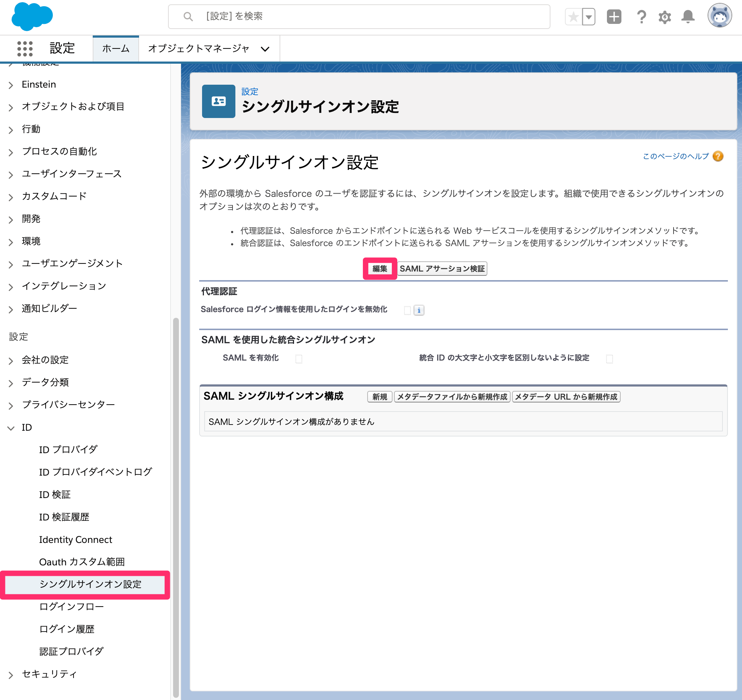Expand the 開発 section
The height and width of the screenshot is (700, 742).
click(11, 220)
